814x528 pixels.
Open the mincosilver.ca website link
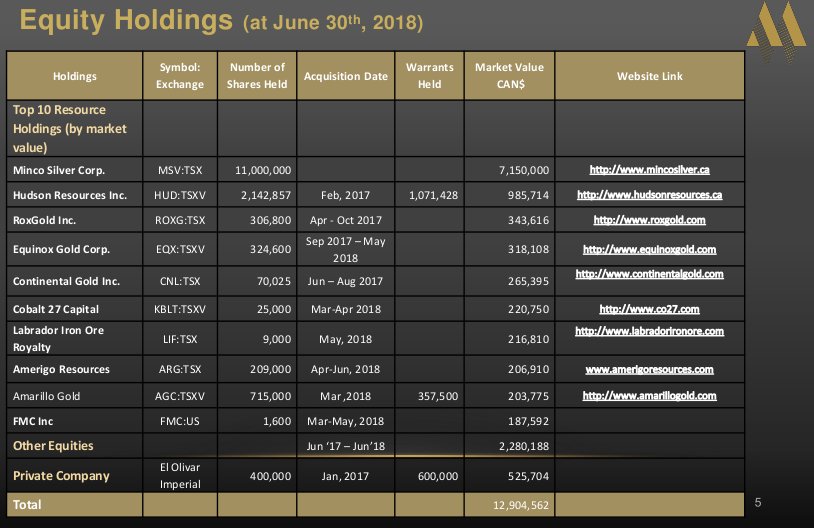pyautogui.click(x=649, y=170)
